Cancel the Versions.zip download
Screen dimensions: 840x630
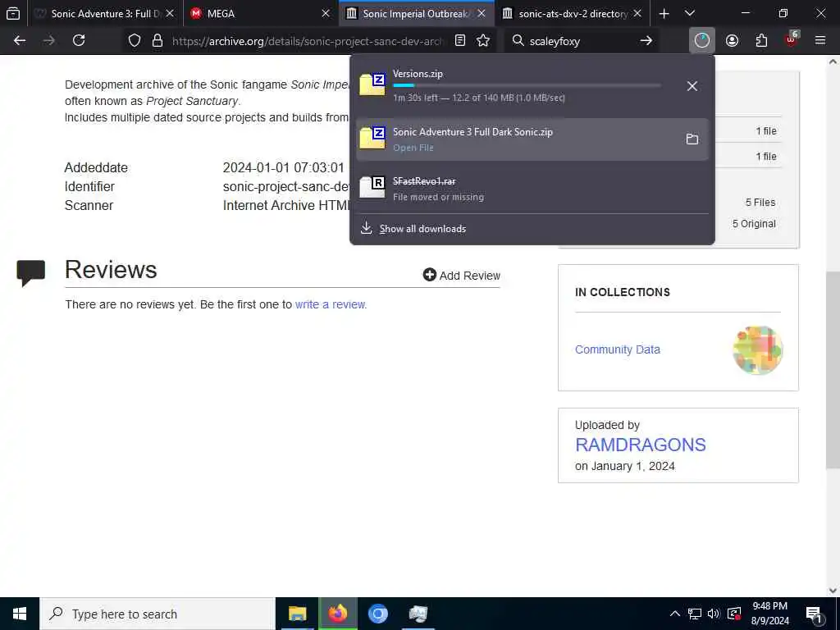coord(692,85)
